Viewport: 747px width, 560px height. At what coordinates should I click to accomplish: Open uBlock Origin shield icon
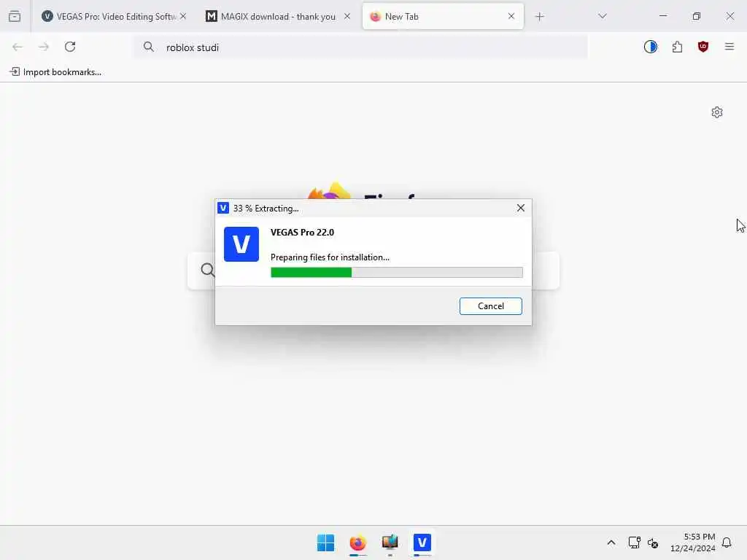703,47
